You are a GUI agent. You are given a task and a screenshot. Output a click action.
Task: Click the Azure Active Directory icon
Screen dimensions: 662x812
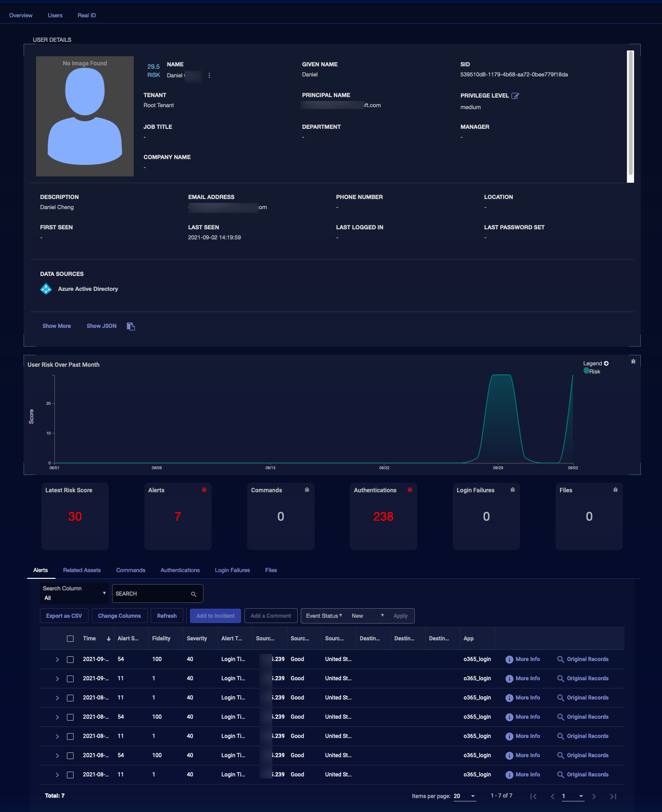46,289
